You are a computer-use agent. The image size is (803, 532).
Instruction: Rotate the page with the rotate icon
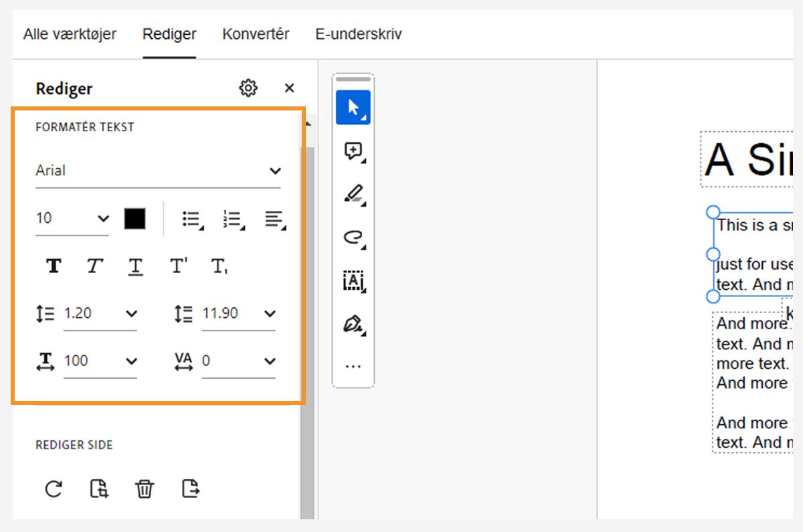pos(54,489)
